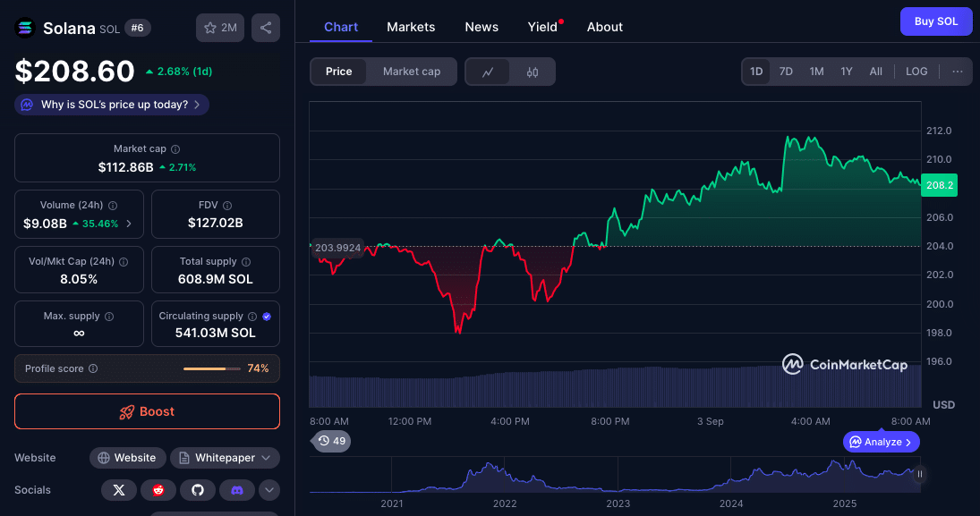Click the Buy SOL button

[x=935, y=21]
